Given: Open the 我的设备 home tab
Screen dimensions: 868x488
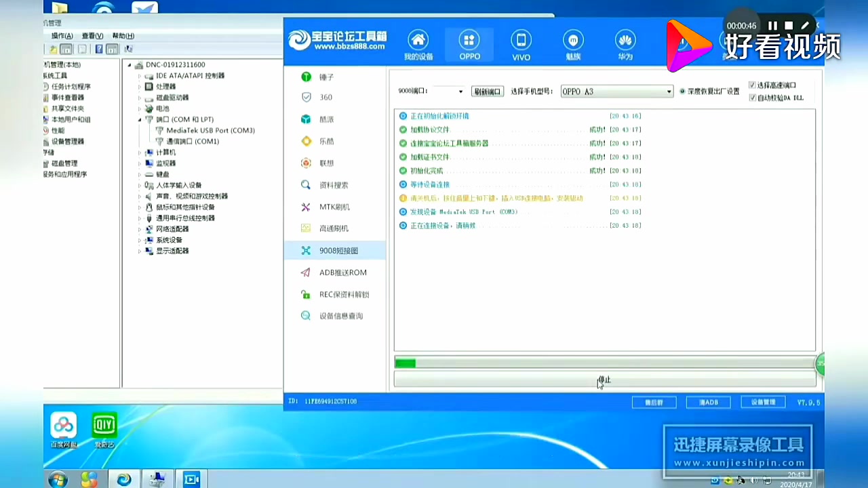Looking at the screenshot, I should click(x=418, y=45).
